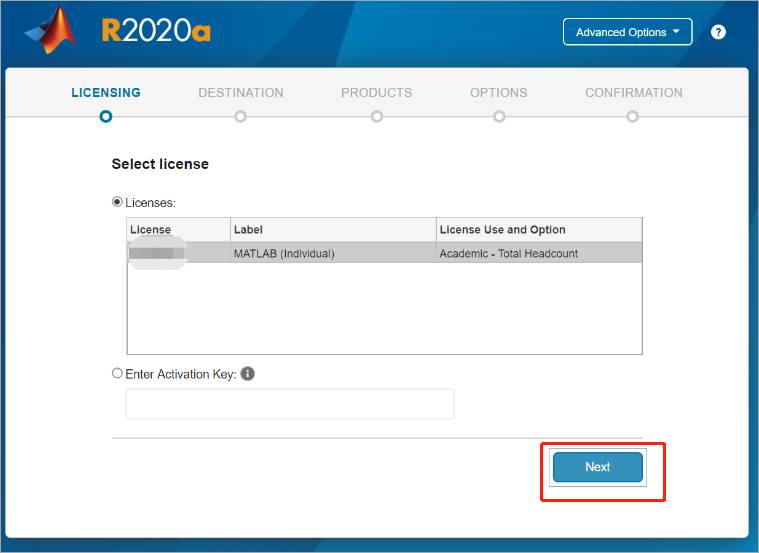Viewport: 759px width, 553px height.
Task: Click the activation key input field
Action: point(290,404)
